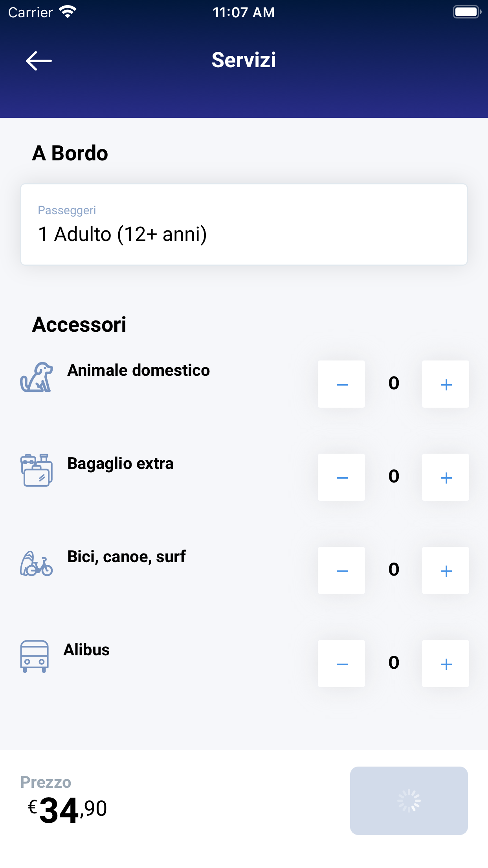Remove one Alibus ticket
The height and width of the screenshot is (868, 488).
(341, 664)
